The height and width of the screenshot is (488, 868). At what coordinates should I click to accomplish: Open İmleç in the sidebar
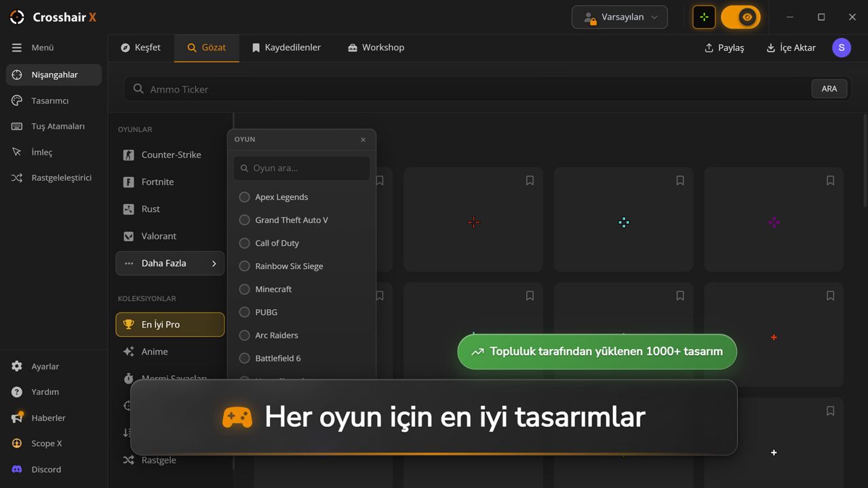[54, 152]
